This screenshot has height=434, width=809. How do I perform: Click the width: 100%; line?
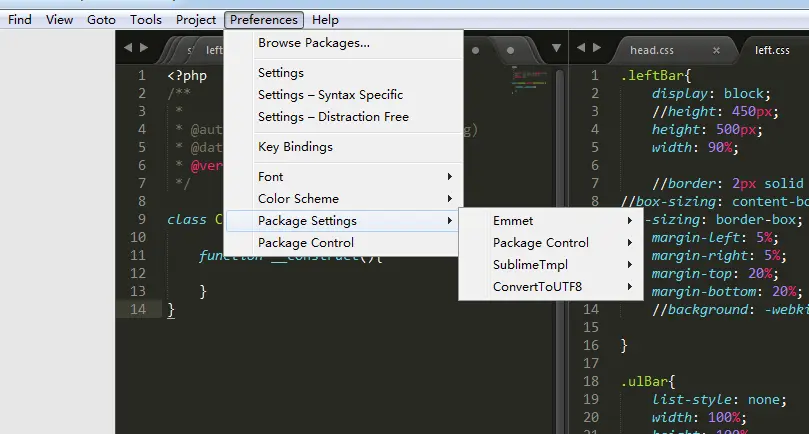[x=699, y=417]
